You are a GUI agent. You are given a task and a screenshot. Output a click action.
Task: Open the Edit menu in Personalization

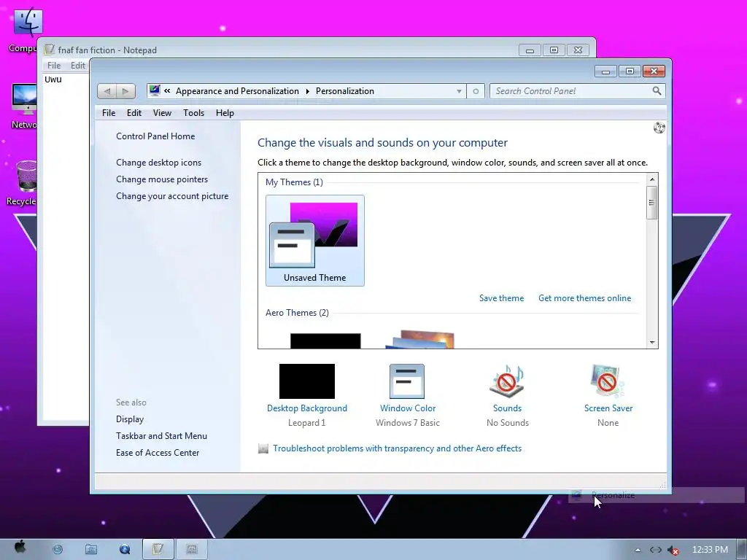pos(134,113)
